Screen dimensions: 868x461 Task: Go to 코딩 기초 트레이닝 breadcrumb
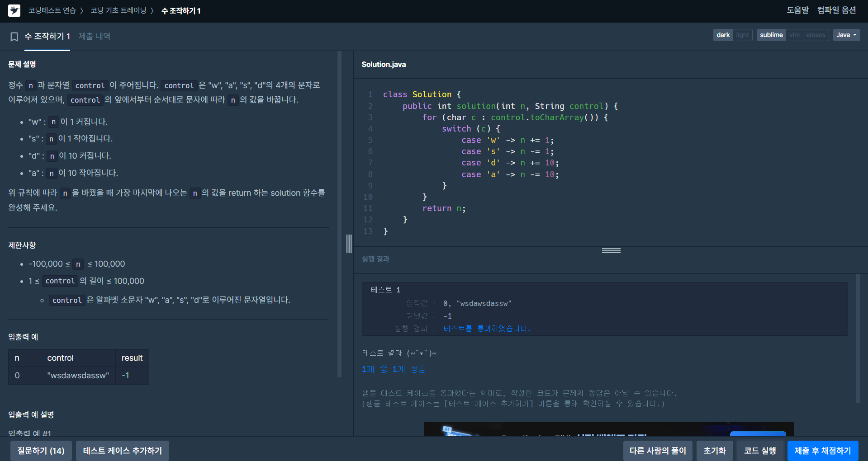coord(119,10)
